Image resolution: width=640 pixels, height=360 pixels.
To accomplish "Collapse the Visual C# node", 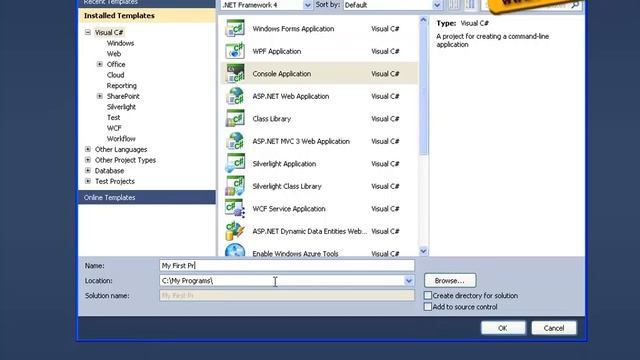I will click(88, 32).
